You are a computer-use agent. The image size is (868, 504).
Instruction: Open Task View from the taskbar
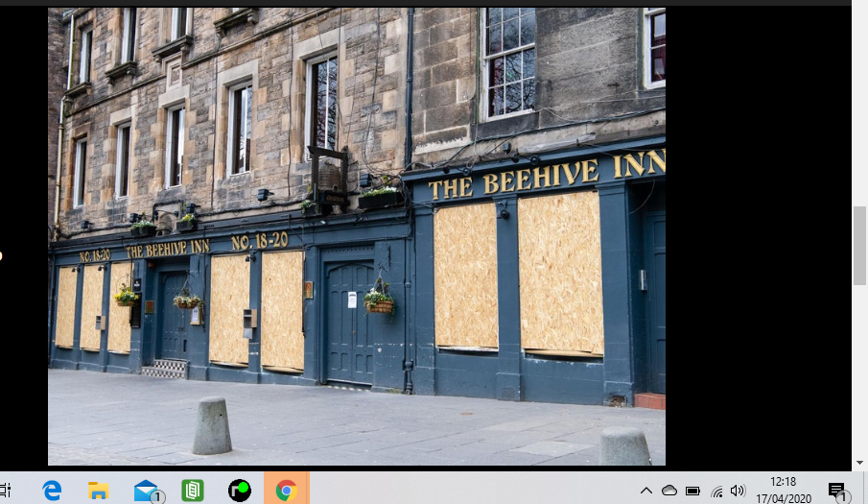[x=5, y=491]
